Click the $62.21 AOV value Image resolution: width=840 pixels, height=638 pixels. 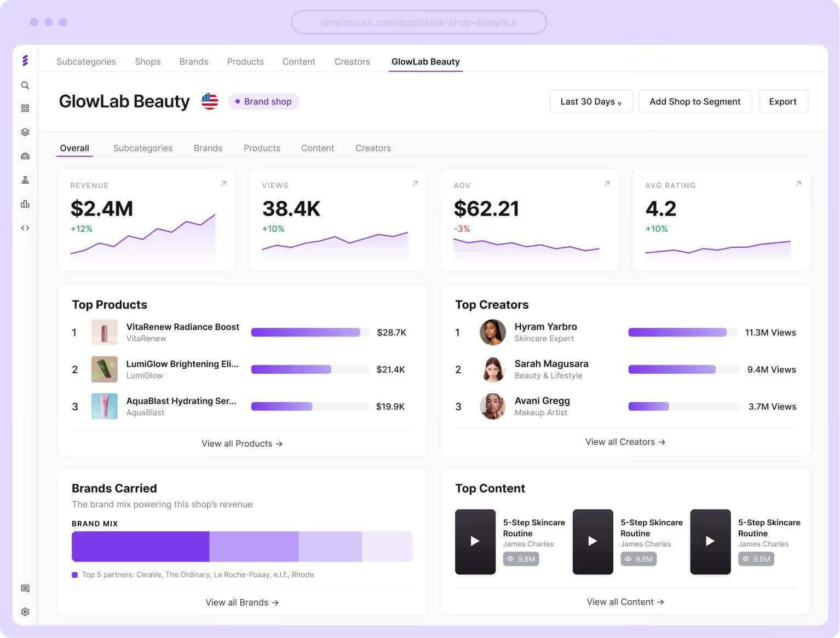point(486,208)
